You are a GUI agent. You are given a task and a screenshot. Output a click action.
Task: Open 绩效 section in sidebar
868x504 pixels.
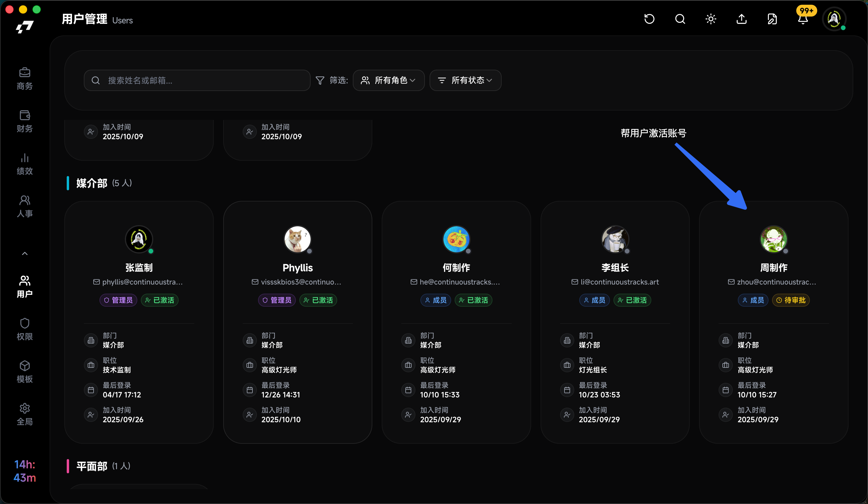tap(25, 164)
